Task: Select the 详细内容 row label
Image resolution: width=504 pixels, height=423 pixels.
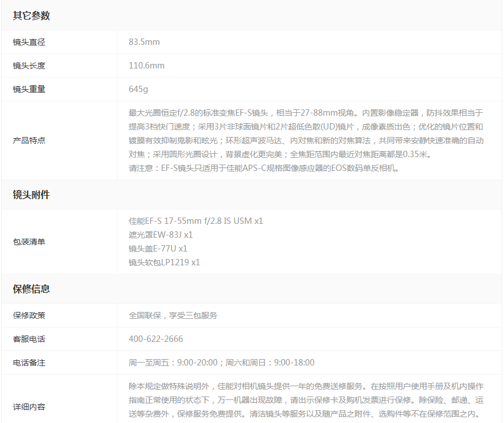Action: (29, 407)
